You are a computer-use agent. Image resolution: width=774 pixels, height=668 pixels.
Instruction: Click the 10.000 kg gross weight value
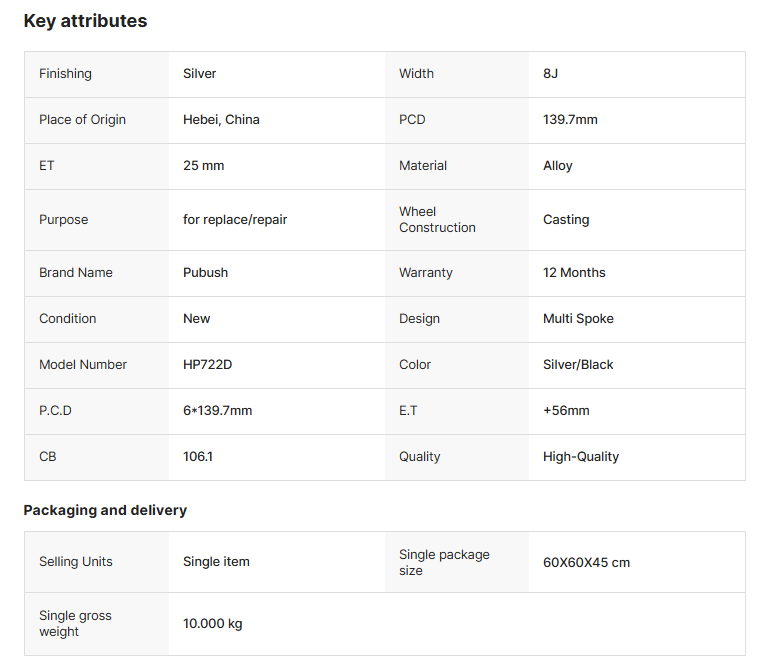point(213,624)
